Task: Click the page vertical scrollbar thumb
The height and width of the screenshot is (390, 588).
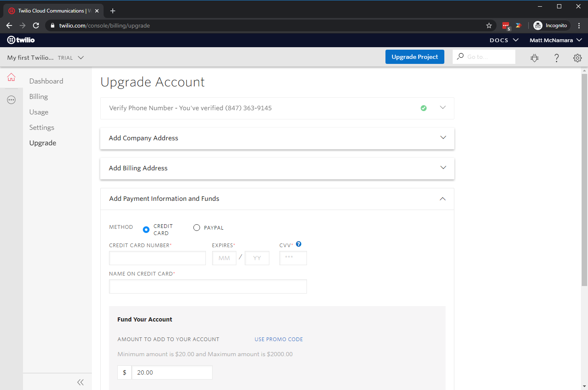Action: point(584,180)
